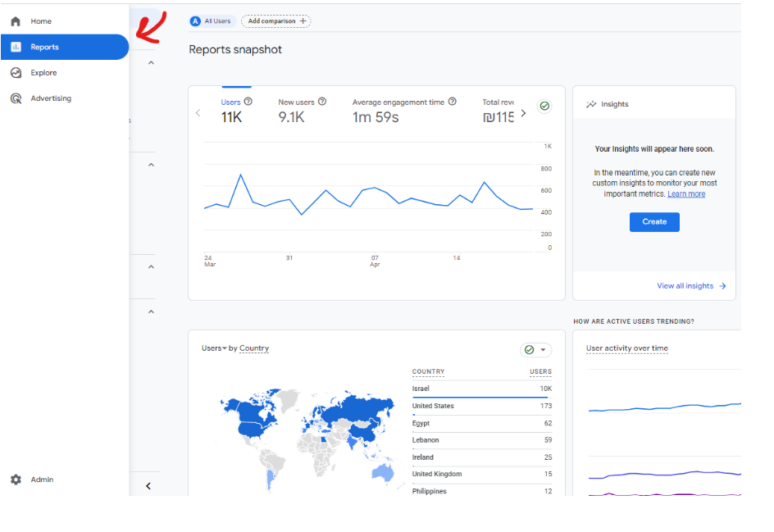Open the Learn more link
Viewport: 774px width, 532px height.
click(686, 194)
